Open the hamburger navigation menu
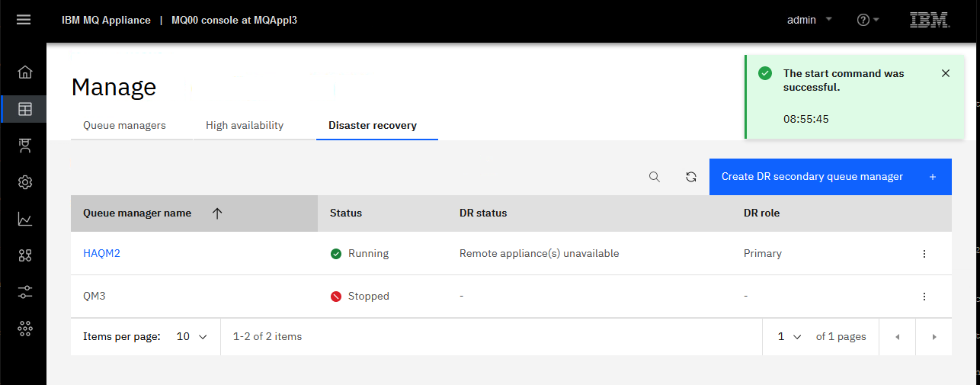The height and width of the screenshot is (385, 980). click(24, 20)
